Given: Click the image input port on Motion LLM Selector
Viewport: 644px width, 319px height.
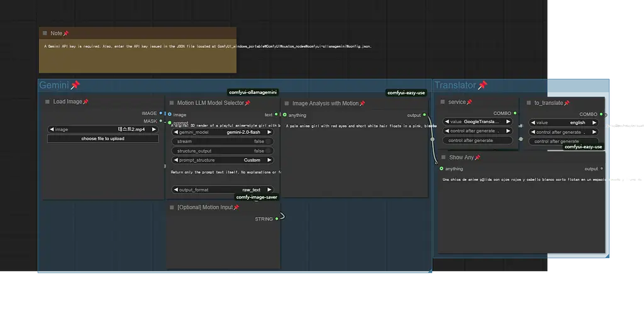Looking at the screenshot, I should pos(170,115).
